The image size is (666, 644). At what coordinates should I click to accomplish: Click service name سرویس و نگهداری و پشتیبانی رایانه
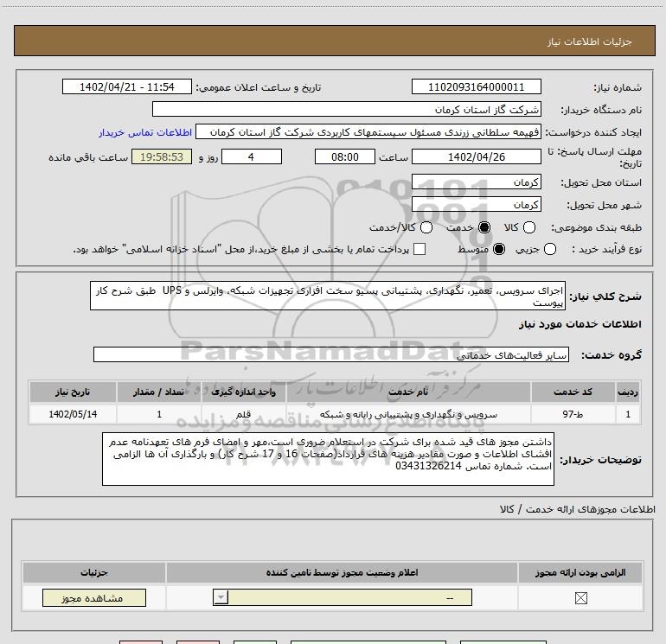[x=408, y=414]
